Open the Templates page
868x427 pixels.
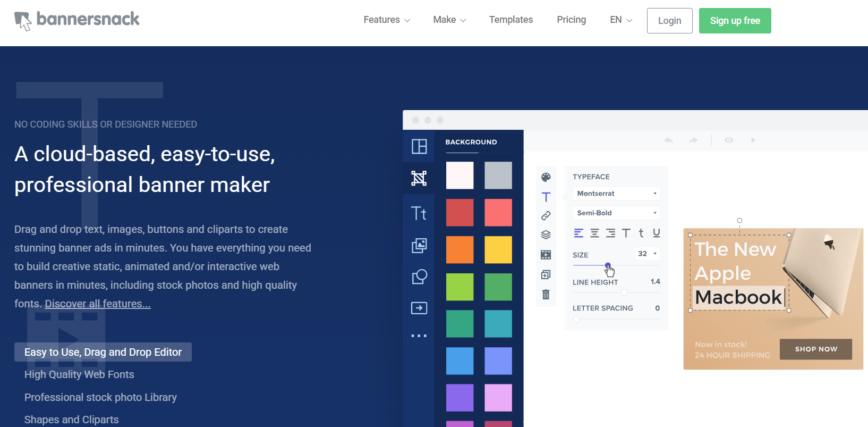tap(511, 20)
